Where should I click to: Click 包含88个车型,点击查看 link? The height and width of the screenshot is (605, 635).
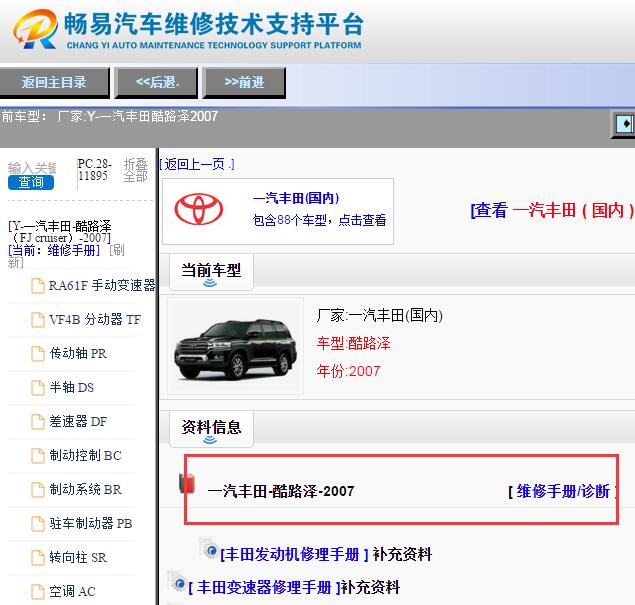(x=319, y=220)
